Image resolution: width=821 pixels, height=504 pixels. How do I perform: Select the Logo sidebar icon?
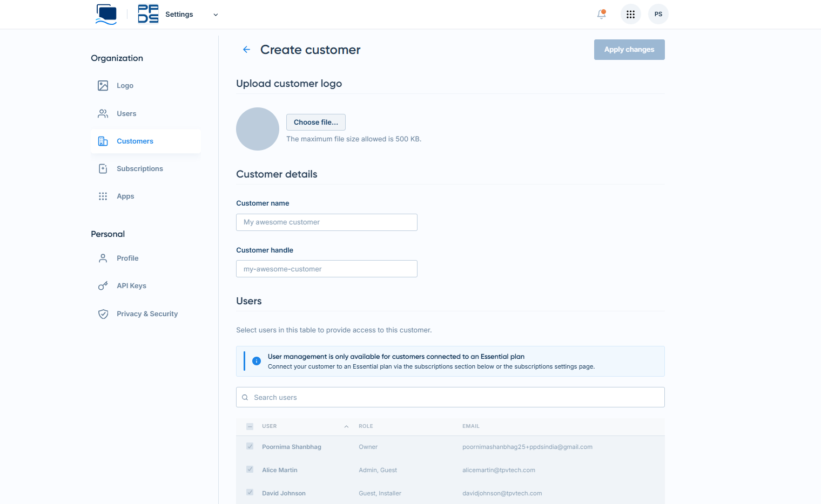point(103,85)
